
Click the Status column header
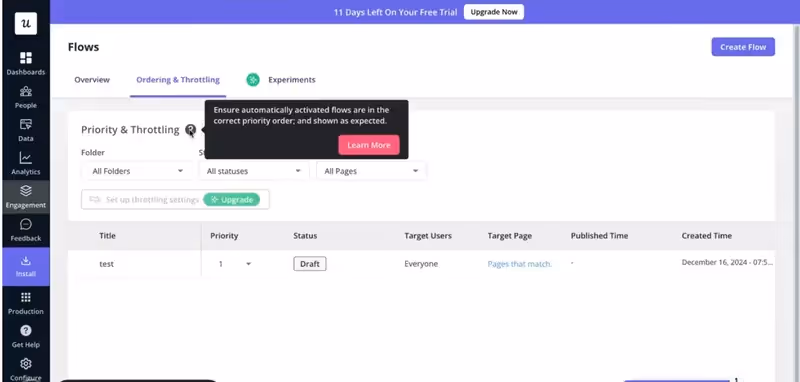[x=305, y=236]
